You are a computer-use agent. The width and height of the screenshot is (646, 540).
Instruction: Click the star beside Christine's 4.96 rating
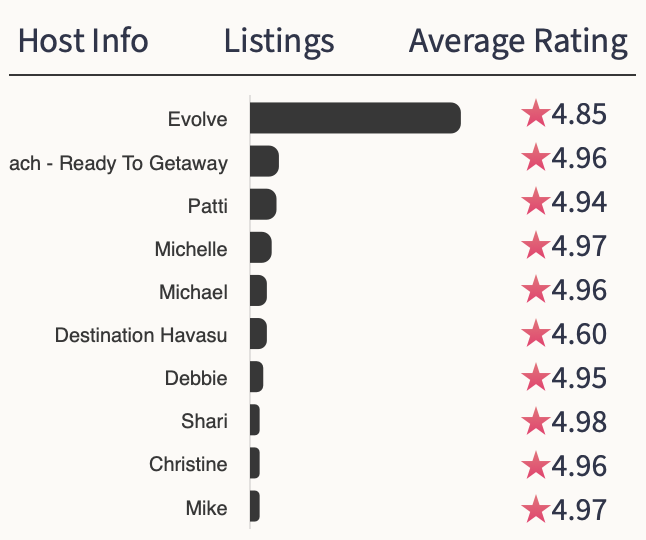point(535,465)
